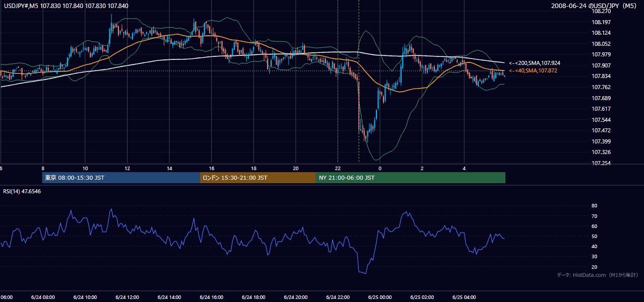Viewport: 644px width, 302px height.
Task: Click the 東京 08:00-15:30 JST session bar
Action: pyautogui.click(x=121, y=178)
